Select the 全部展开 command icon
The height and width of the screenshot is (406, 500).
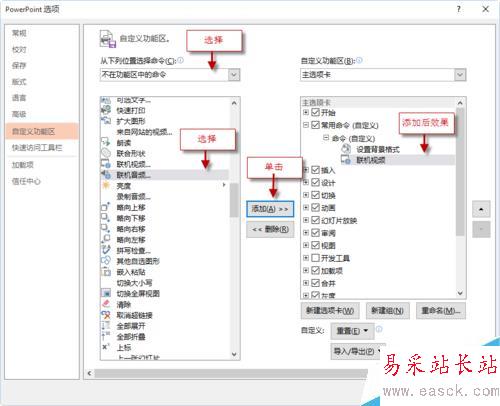point(106,325)
